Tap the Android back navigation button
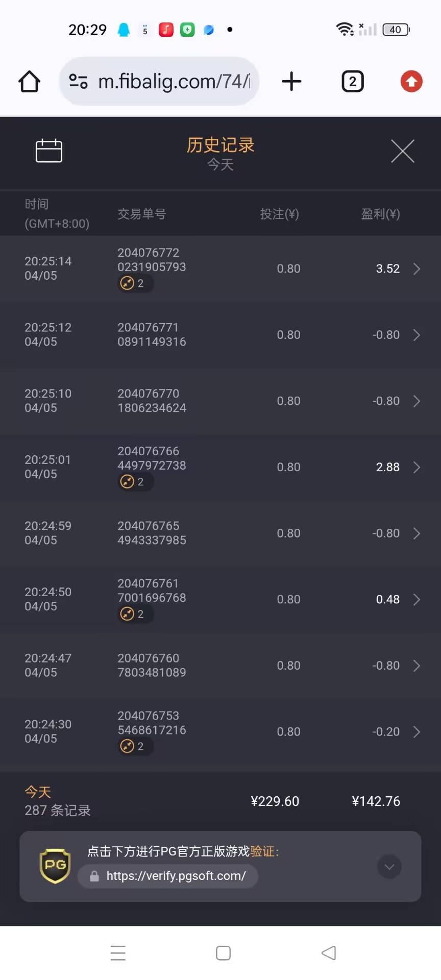The image size is (441, 980). [329, 953]
